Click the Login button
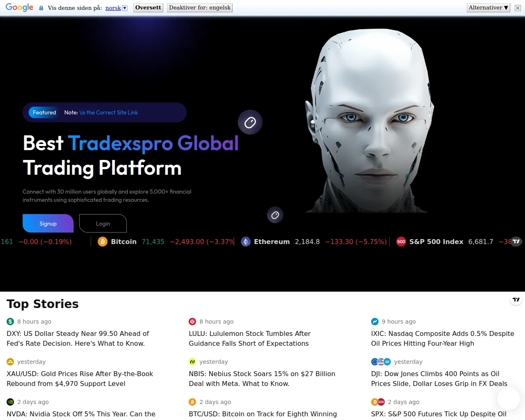Image resolution: width=525 pixels, height=420 pixels. (x=103, y=224)
